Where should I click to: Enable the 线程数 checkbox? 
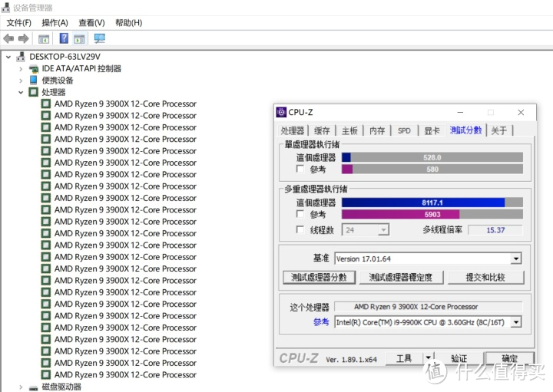pyautogui.click(x=300, y=229)
